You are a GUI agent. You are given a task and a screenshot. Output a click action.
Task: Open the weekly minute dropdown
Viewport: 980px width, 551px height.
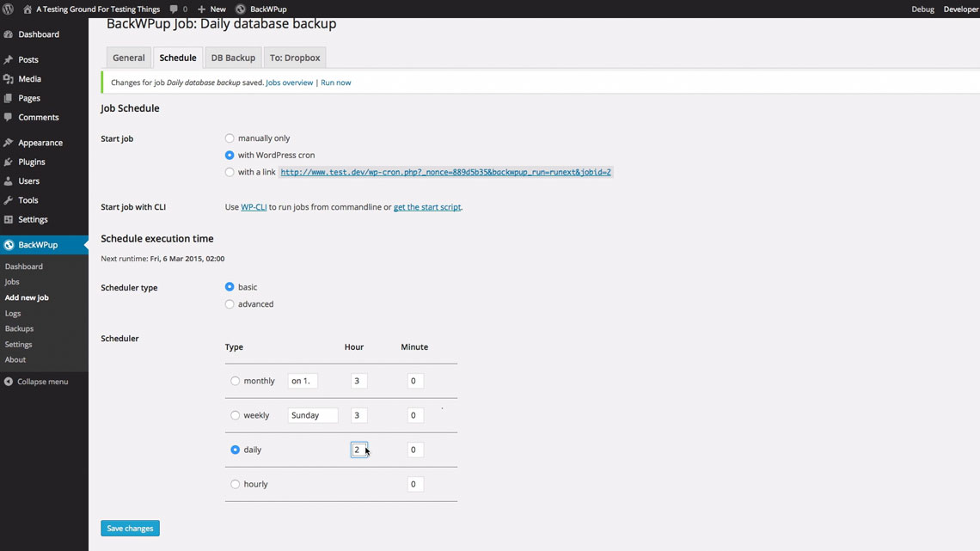coord(415,415)
